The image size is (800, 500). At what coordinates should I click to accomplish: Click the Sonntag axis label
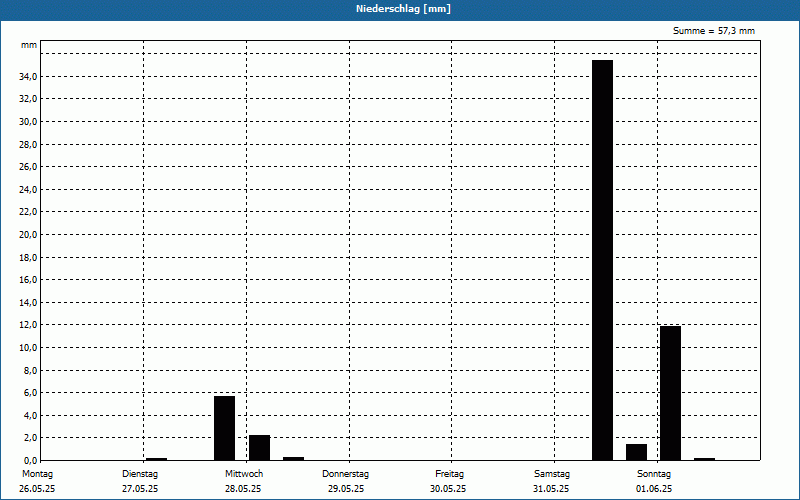tap(654, 474)
